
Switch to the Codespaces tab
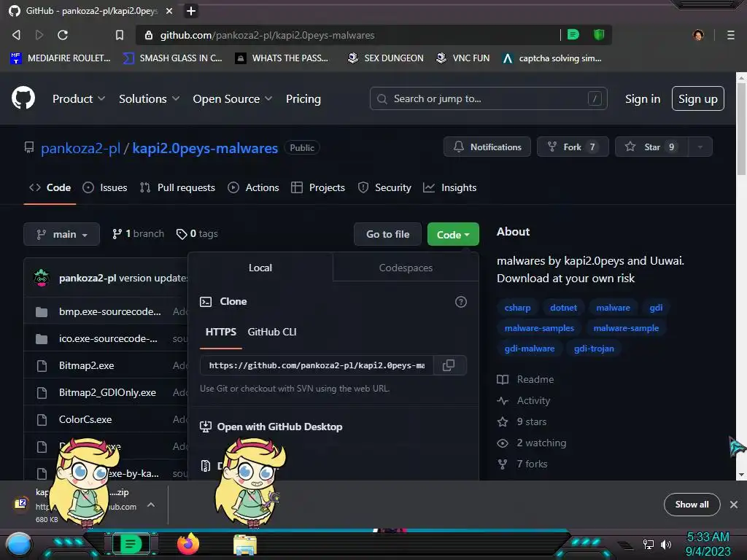point(406,268)
